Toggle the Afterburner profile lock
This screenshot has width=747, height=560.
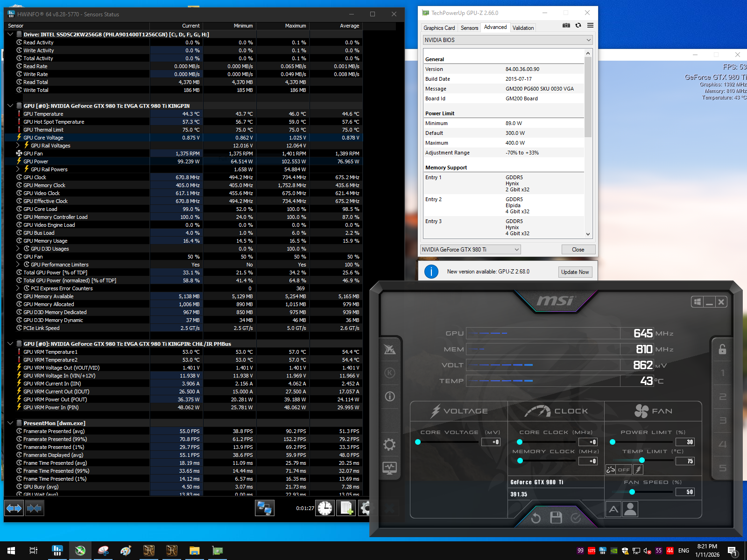tap(722, 349)
